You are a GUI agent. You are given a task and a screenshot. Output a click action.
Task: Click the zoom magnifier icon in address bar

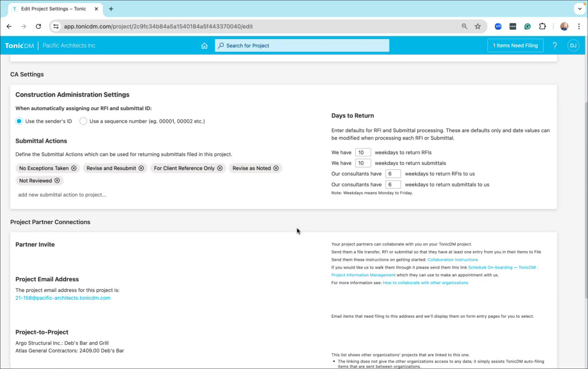tap(464, 26)
